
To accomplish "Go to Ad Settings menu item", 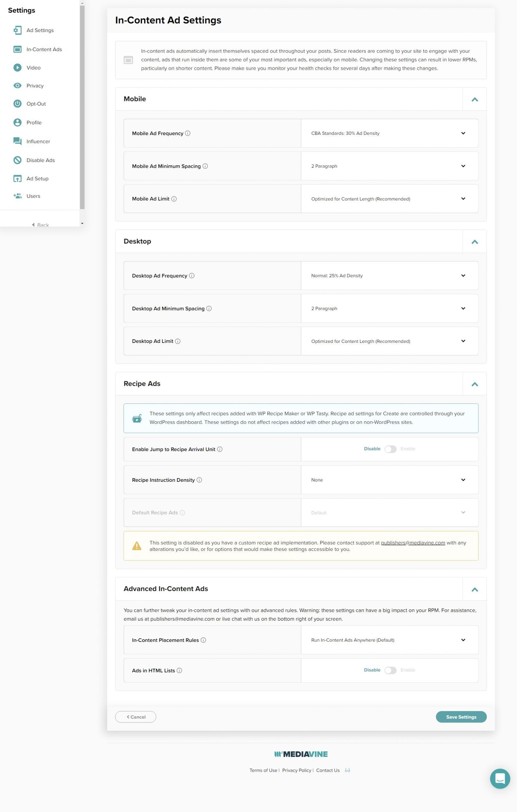I will [40, 30].
